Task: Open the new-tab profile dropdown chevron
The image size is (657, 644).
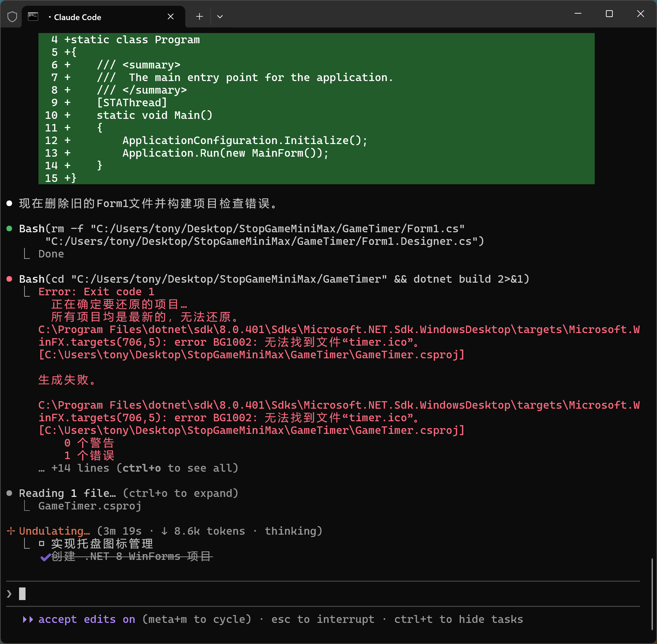Action: tap(220, 16)
